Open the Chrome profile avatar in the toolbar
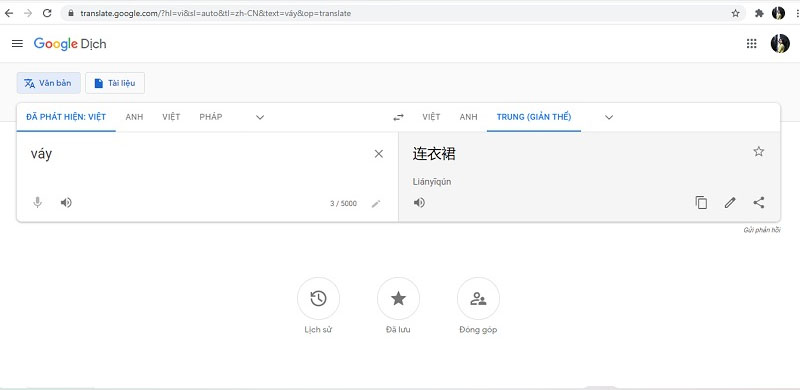 coord(778,13)
